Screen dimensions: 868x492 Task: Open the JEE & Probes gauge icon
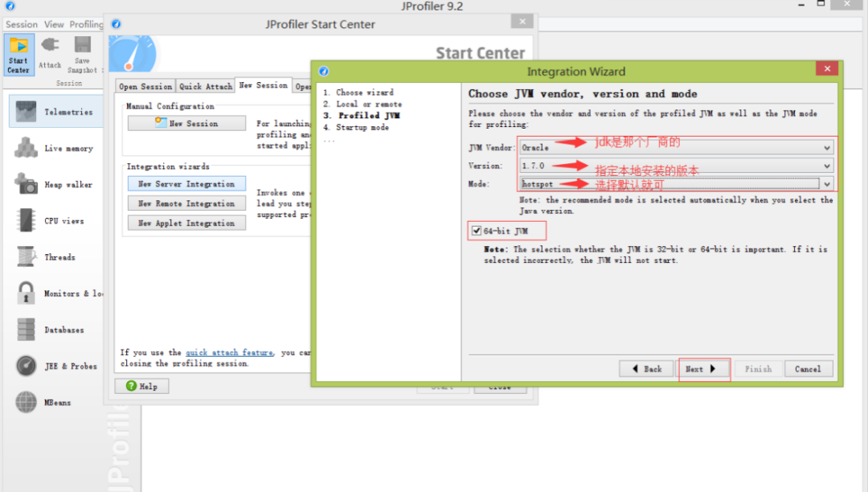26,366
